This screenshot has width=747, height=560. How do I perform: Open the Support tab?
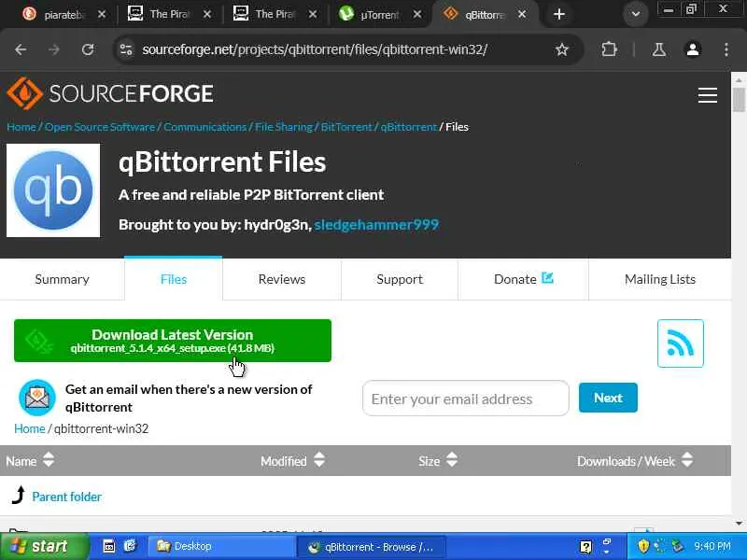400,279
